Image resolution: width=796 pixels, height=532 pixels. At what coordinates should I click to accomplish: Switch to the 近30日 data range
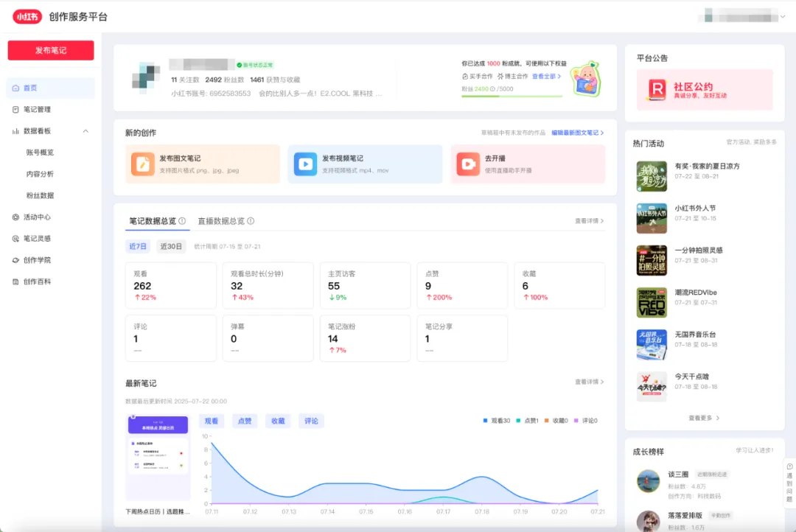click(x=171, y=246)
